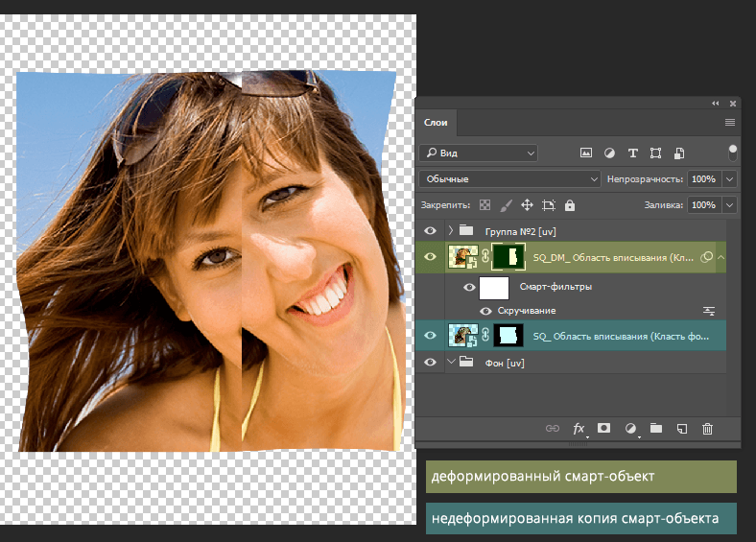The height and width of the screenshot is (542, 756).
Task: Hide the Группа №2 [uv] group
Action: 430,231
